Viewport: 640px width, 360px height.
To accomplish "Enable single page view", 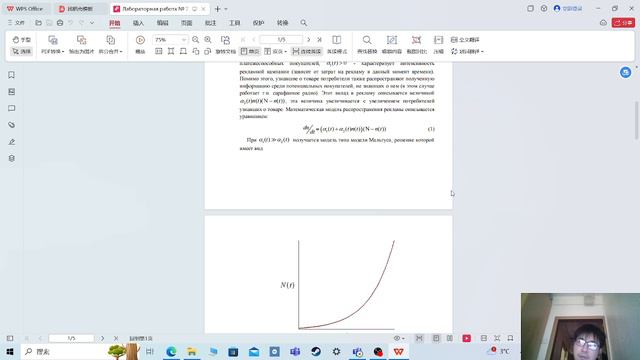I will (250, 51).
